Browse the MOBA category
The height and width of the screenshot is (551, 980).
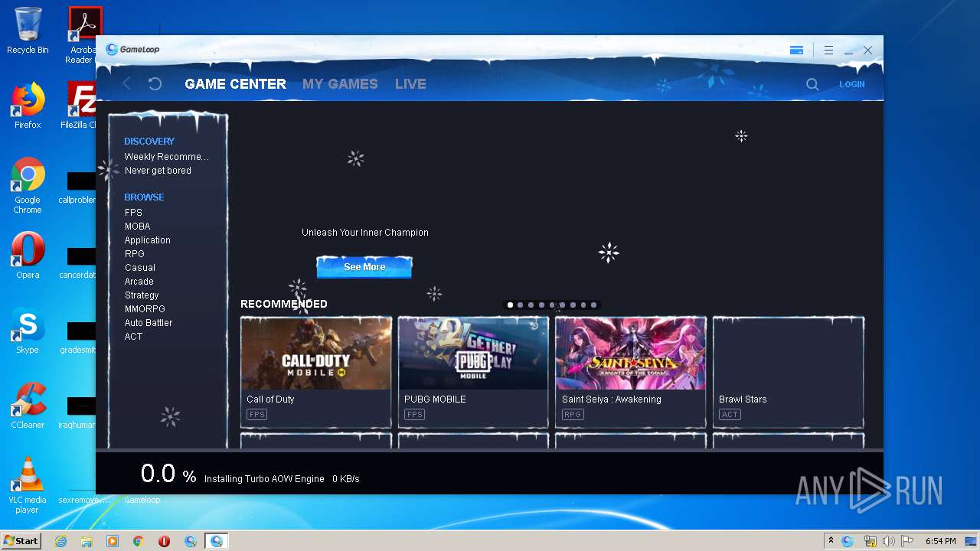click(x=137, y=227)
